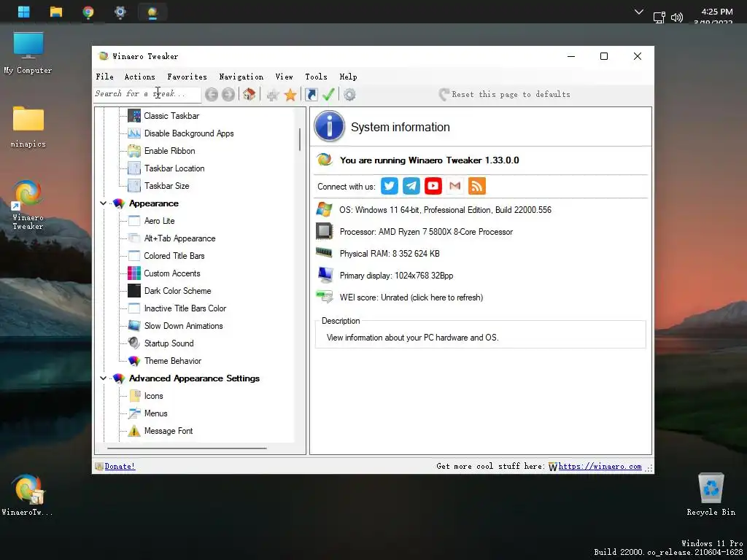Click WEI score Unrated refresh text
The width and height of the screenshot is (747, 560).
pyautogui.click(x=411, y=297)
